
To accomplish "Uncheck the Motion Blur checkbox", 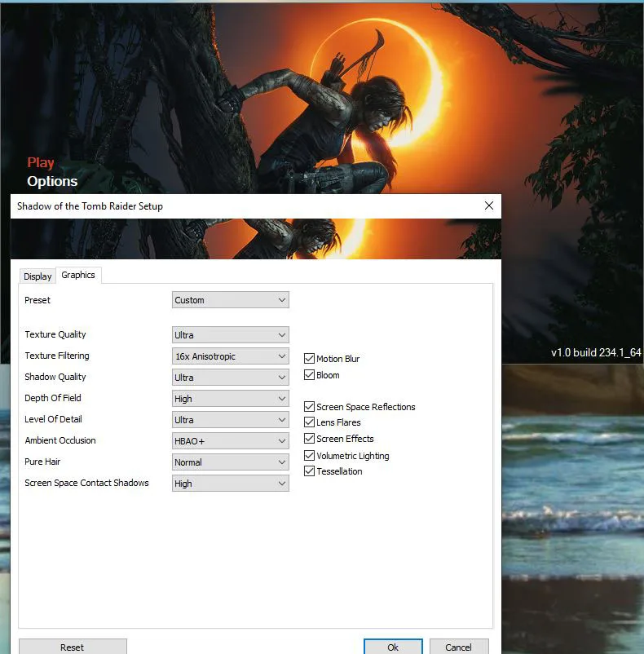I will (309, 358).
